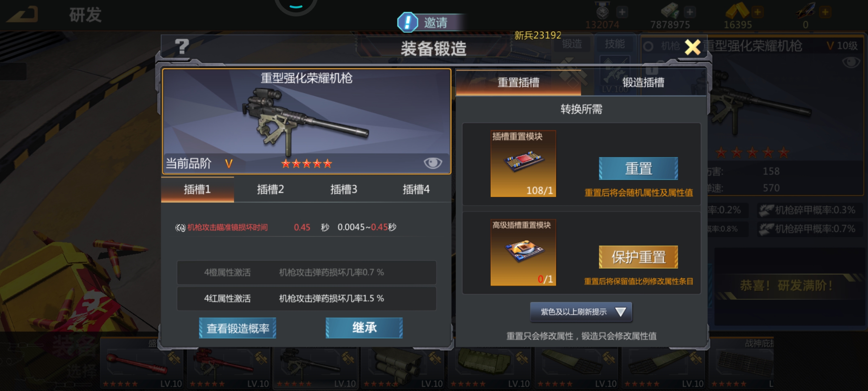Switch to the 插槽2 tab
Screen dimensions: 868x391
click(x=271, y=189)
